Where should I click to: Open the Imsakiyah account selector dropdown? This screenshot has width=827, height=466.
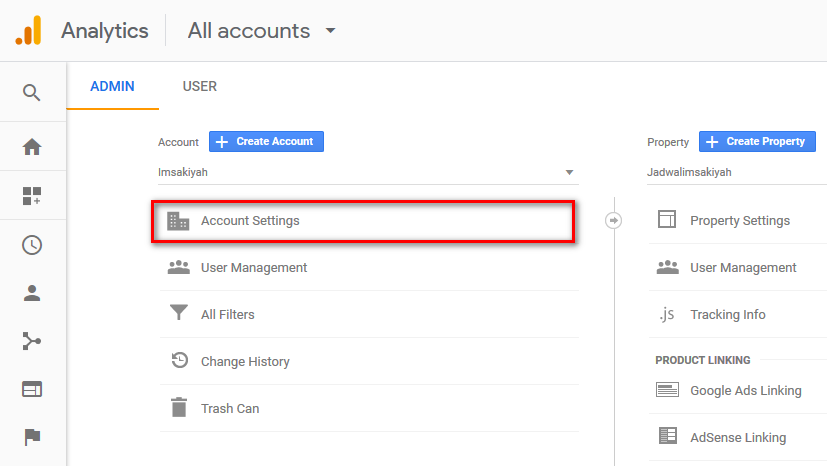pos(367,172)
